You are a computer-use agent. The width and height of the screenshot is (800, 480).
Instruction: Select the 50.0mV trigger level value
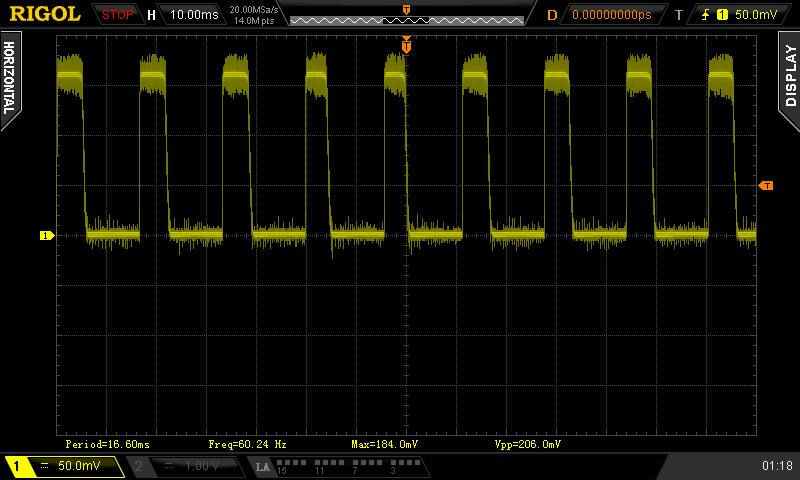click(x=756, y=15)
